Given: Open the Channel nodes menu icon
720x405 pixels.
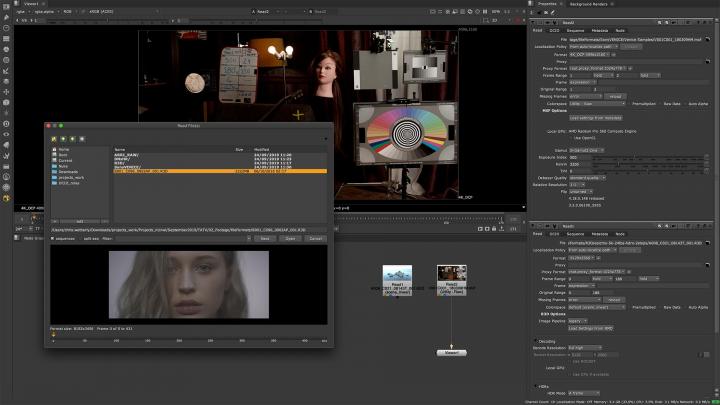Looking at the screenshot, I should (x=6, y=39).
